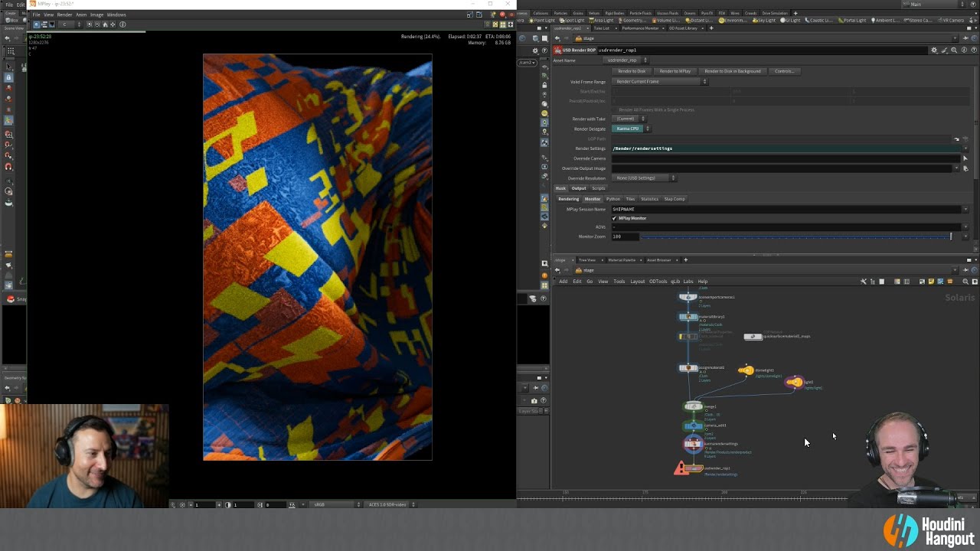Open the Asset Name usdrender_rop dropdown
Screen dimensions: 980x551
point(626,60)
